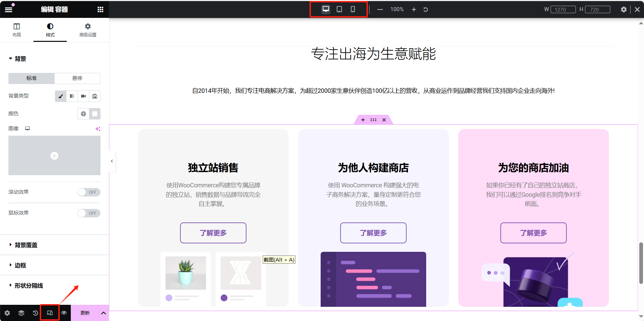Expand the 背景覆盖 section
The width and height of the screenshot is (644, 321).
(26, 245)
